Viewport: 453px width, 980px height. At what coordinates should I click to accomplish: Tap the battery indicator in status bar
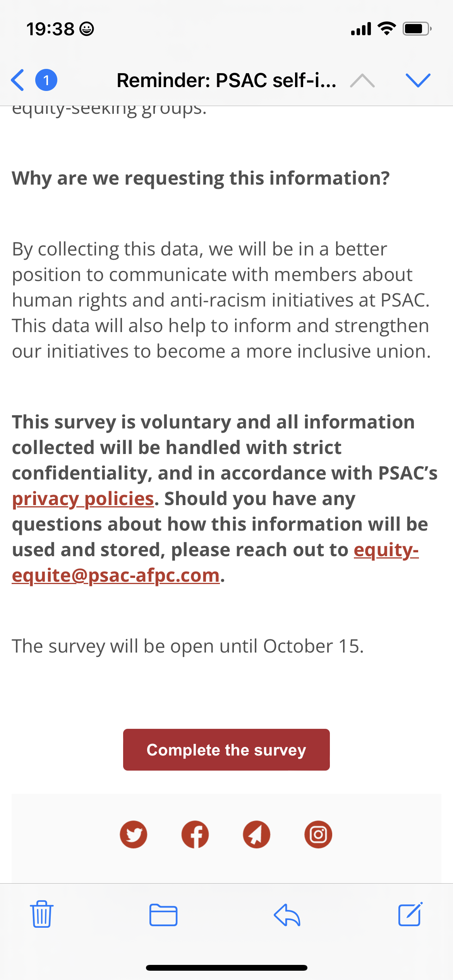pos(417,29)
